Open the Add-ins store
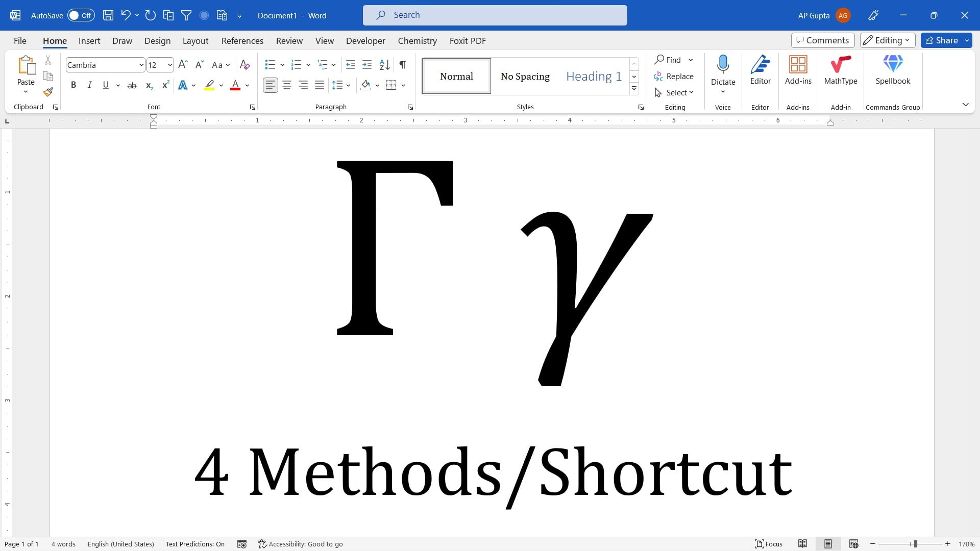This screenshot has width=980, height=551. (798, 71)
